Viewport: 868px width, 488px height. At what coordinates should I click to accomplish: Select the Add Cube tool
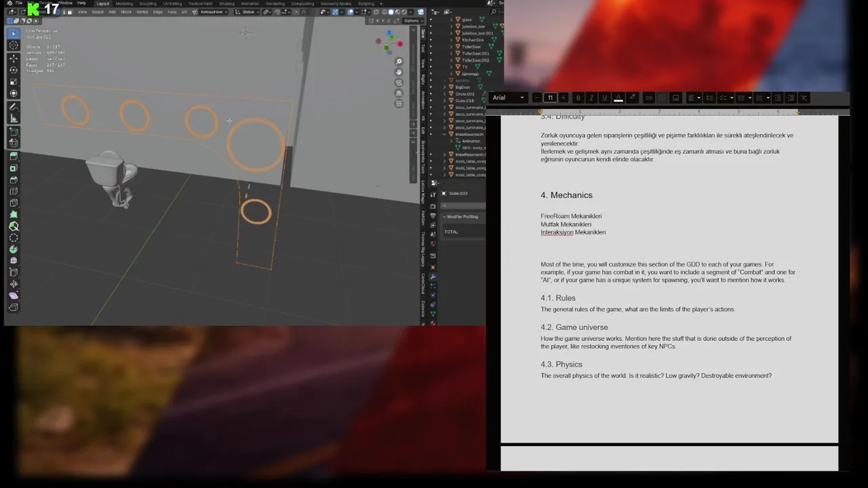click(13, 132)
